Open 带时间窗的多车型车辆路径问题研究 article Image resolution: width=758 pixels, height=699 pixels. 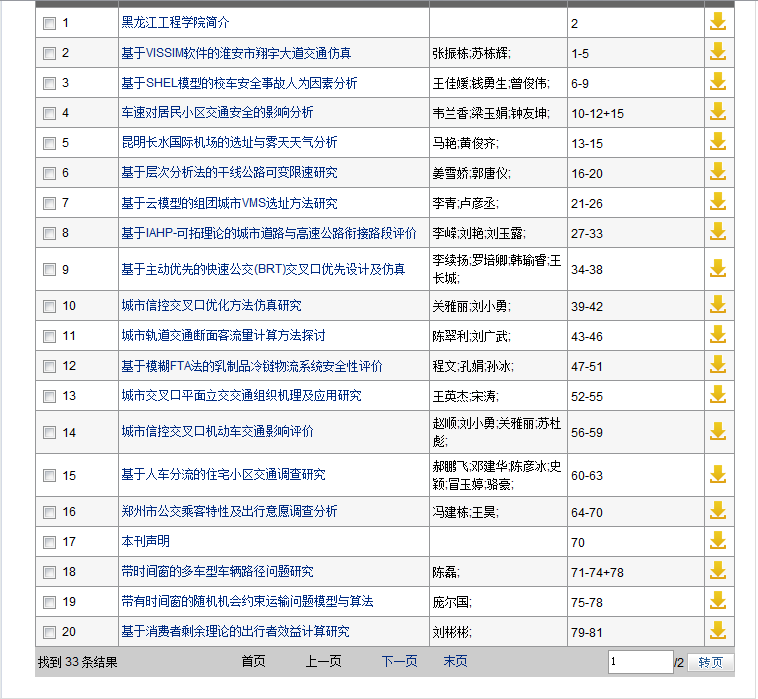coord(217,571)
